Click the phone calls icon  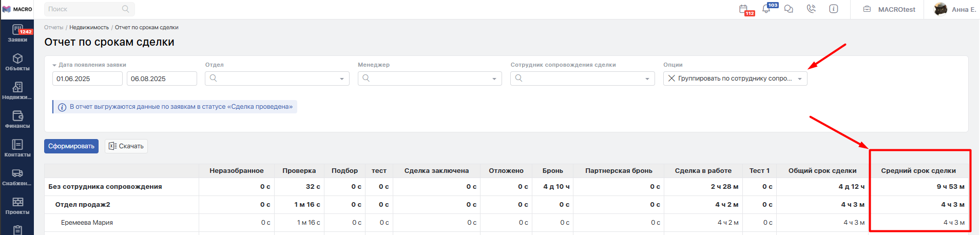pyautogui.click(x=811, y=9)
